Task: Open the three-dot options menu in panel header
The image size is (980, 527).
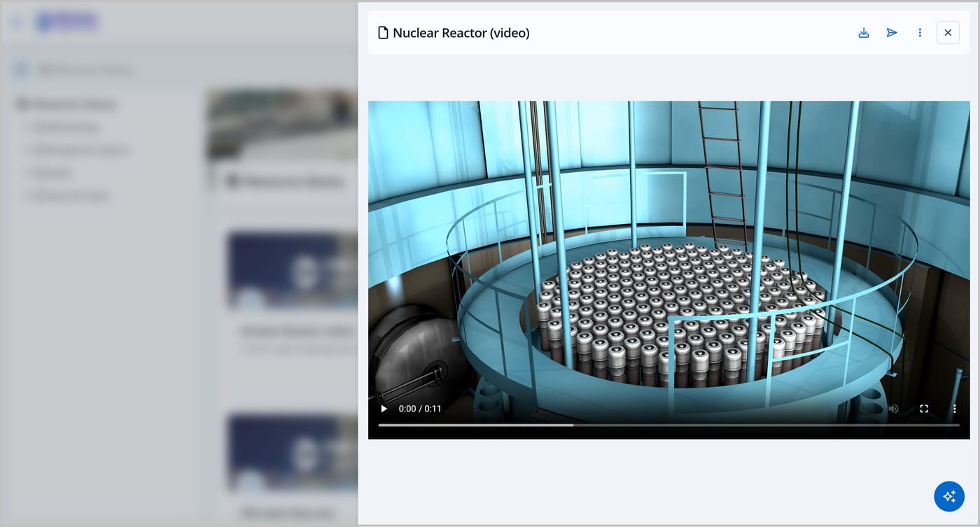Action: [920, 33]
